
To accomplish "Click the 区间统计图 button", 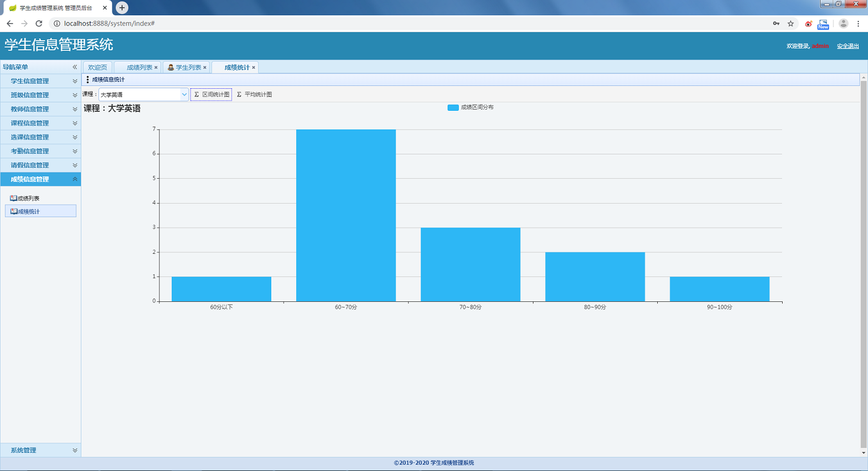I will (x=211, y=94).
